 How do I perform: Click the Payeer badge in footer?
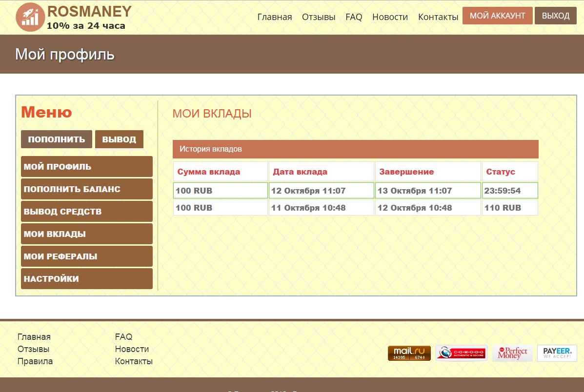[x=557, y=353]
